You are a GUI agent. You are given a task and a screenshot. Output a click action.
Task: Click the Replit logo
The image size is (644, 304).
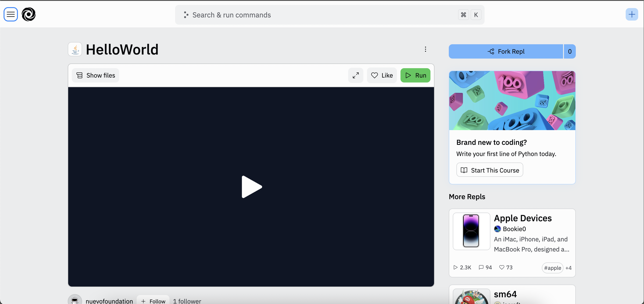(28, 14)
